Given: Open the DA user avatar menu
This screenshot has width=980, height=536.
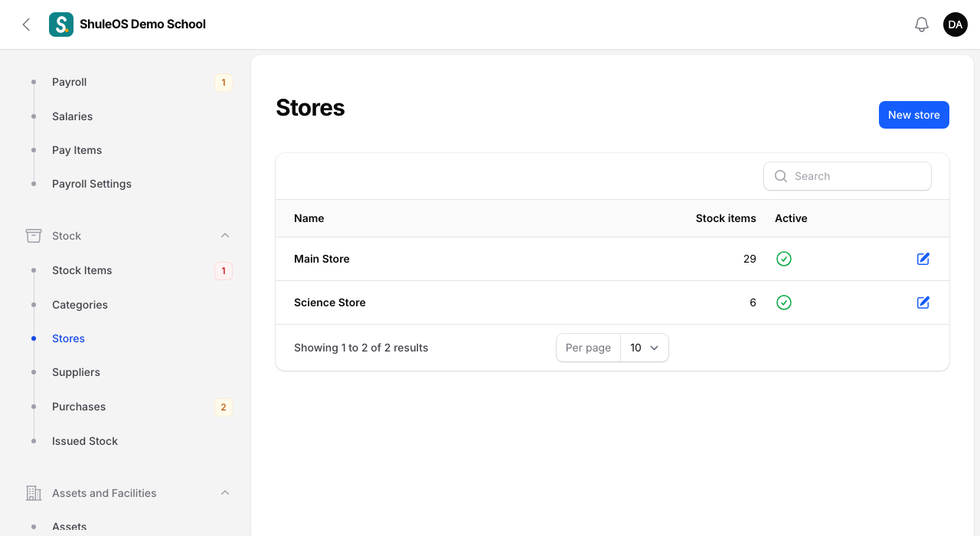Looking at the screenshot, I should pyautogui.click(x=955, y=25).
